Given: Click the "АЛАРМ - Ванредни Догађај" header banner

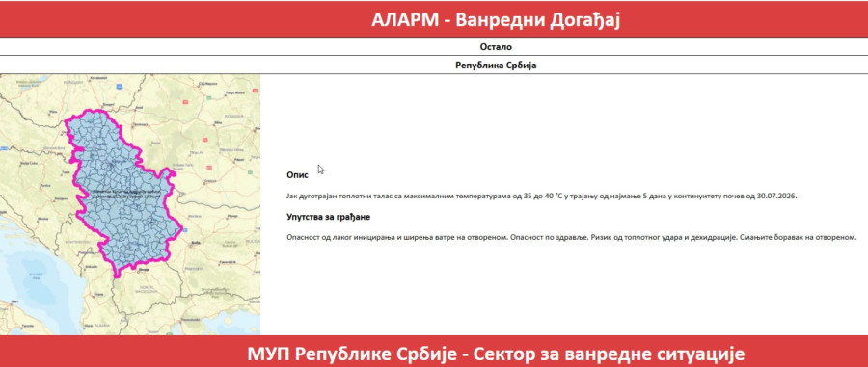Looking at the screenshot, I should pyautogui.click(x=434, y=19).
